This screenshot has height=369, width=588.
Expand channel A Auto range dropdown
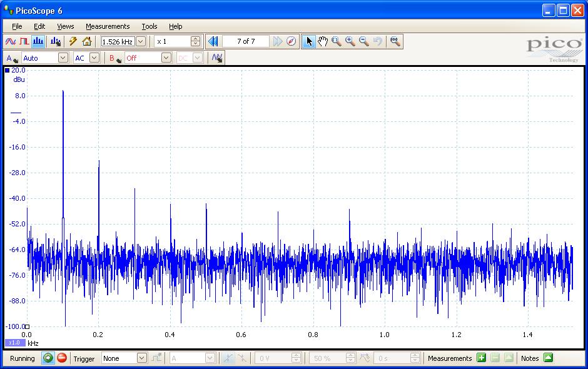pos(63,58)
